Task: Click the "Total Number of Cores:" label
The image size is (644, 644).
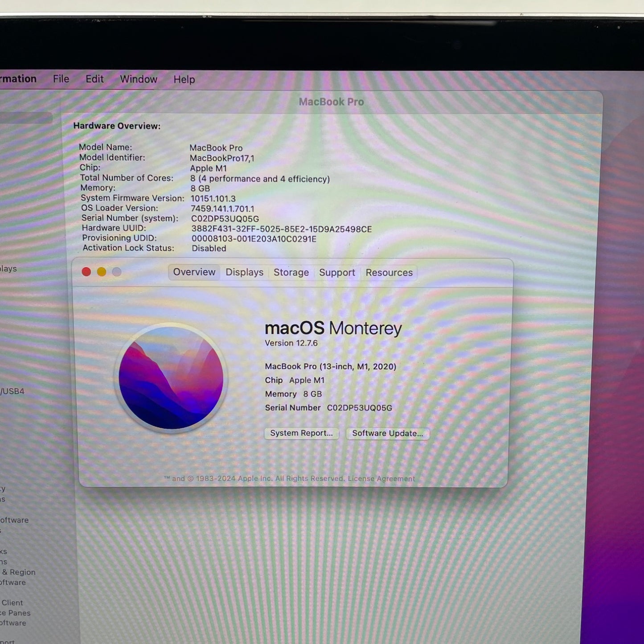Action: click(127, 178)
